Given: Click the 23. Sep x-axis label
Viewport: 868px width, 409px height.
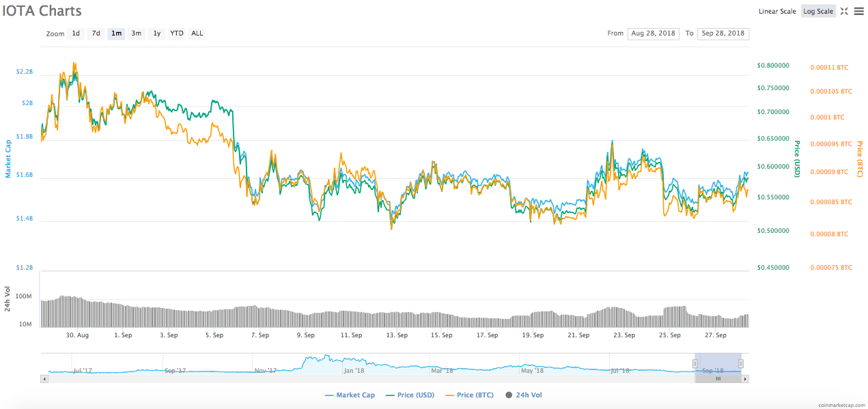Looking at the screenshot, I should [624, 335].
